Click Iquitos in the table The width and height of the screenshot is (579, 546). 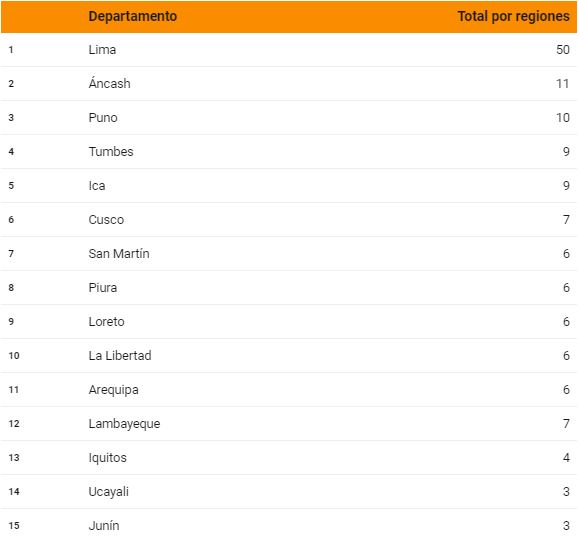(x=107, y=458)
